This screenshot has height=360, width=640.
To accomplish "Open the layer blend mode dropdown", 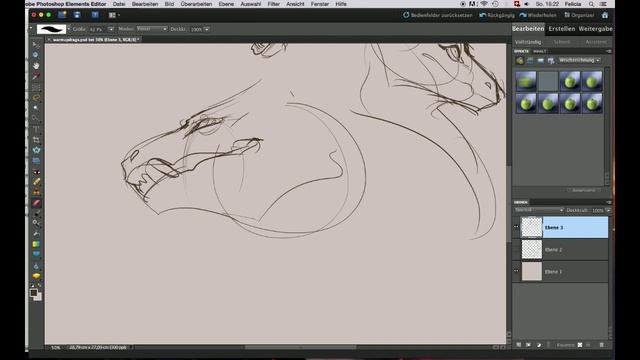I will pos(539,210).
